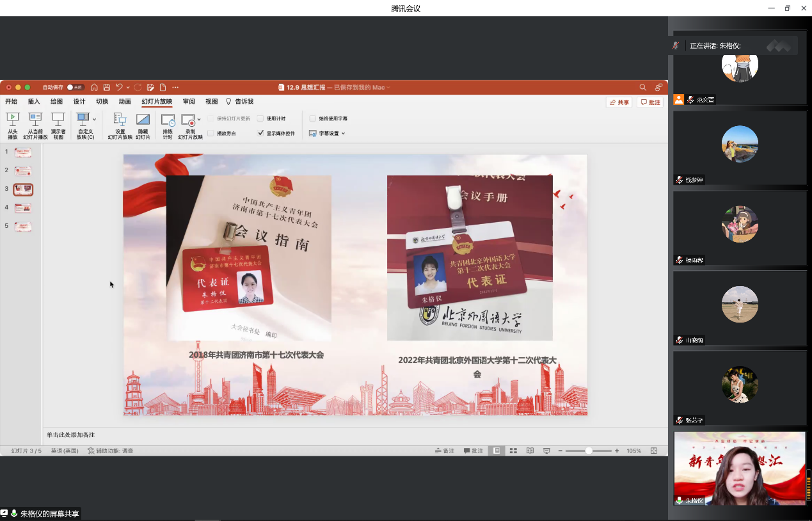812x521 pixels.
Task: Uncheck 显示媒体控件 checkbox
Action: click(260, 133)
